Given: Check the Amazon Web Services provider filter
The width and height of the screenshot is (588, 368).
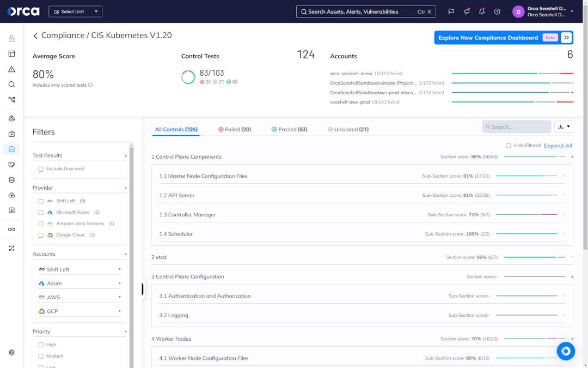Looking at the screenshot, I should click(x=41, y=224).
